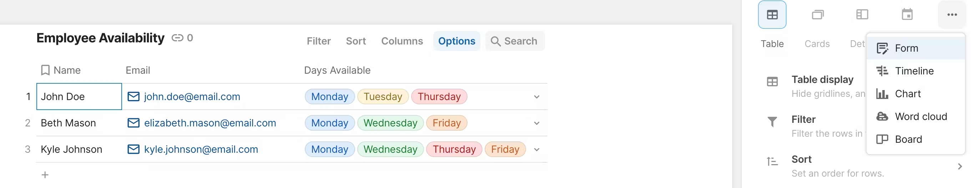This screenshot has width=980, height=188.
Task: Switch to Cards view icon
Action: (x=817, y=15)
